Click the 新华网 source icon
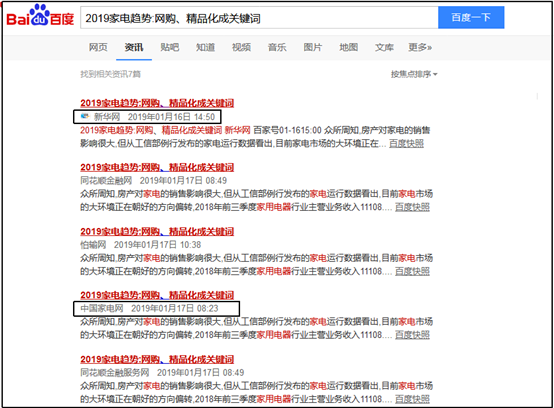This screenshot has height=408, width=554. 85,116
